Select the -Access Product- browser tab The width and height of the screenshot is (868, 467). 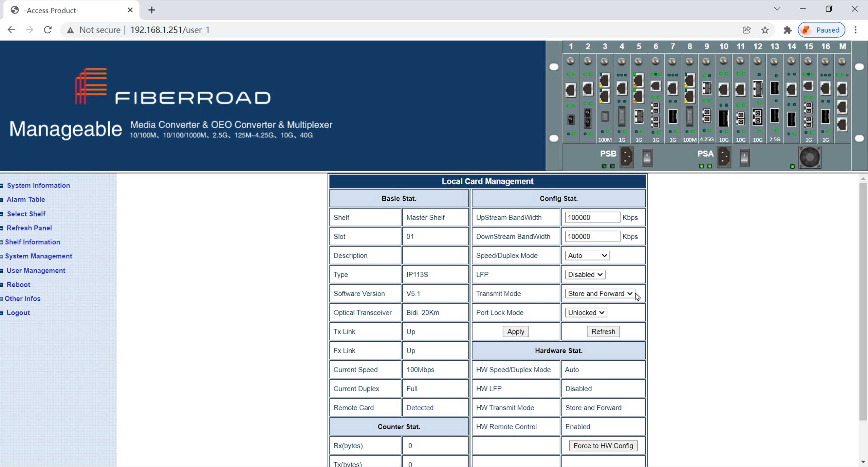pyautogui.click(x=71, y=10)
